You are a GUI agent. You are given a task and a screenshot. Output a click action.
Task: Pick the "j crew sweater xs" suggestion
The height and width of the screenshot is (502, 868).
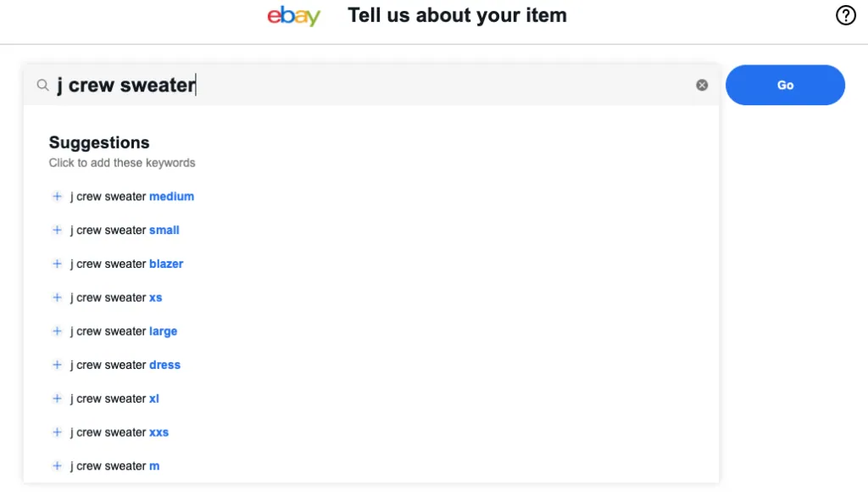point(116,298)
